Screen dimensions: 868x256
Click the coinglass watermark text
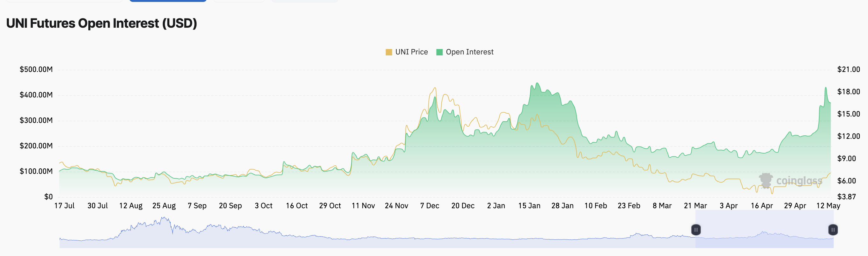pyautogui.click(x=799, y=181)
